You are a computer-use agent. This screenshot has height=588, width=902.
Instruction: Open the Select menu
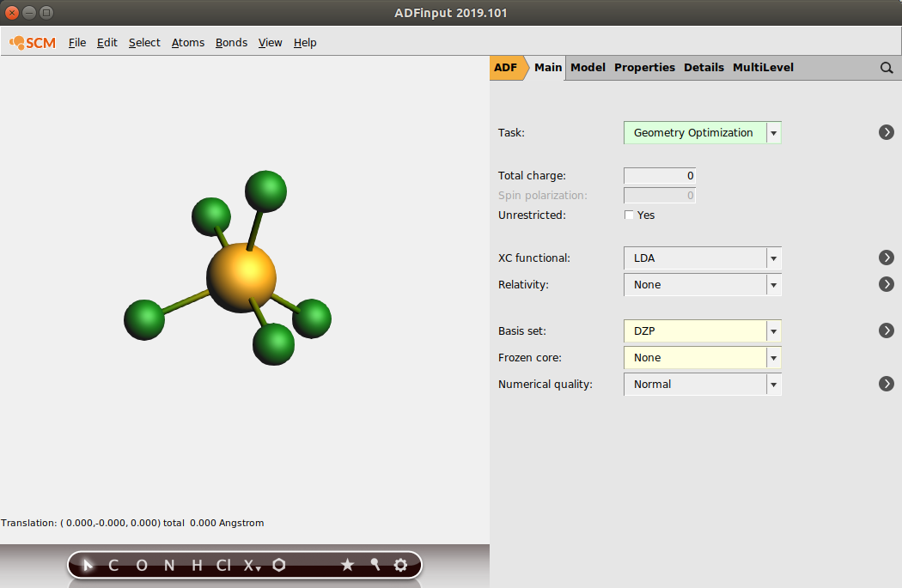point(144,43)
